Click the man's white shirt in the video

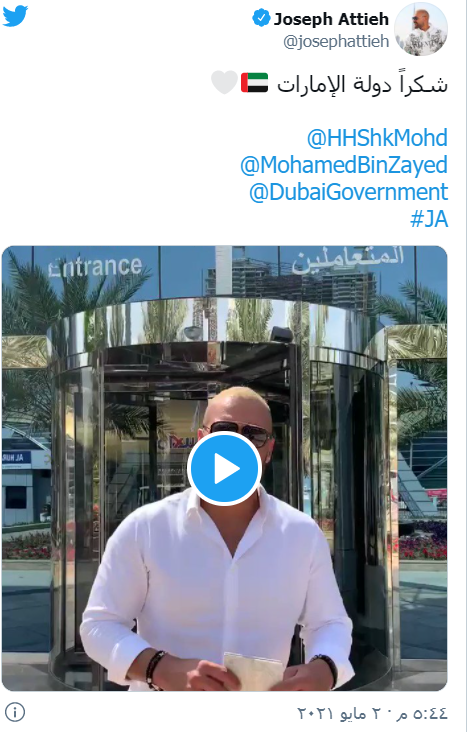(215, 588)
